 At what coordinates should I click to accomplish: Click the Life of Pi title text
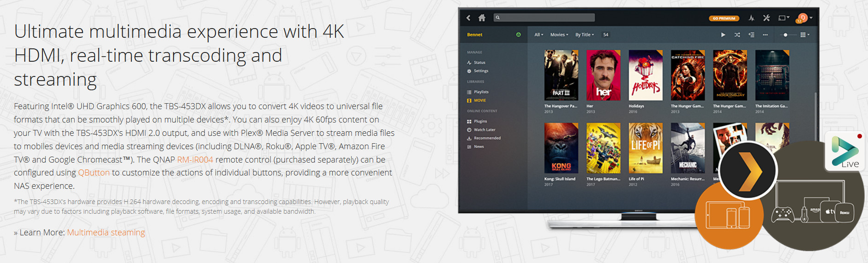636,179
